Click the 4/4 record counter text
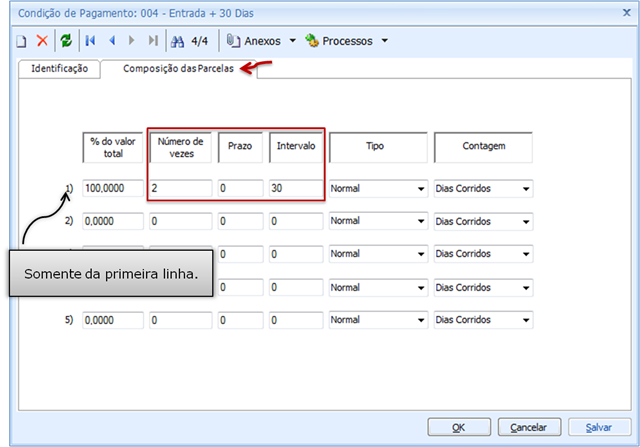The width and height of the screenshot is (640, 447). tap(200, 41)
